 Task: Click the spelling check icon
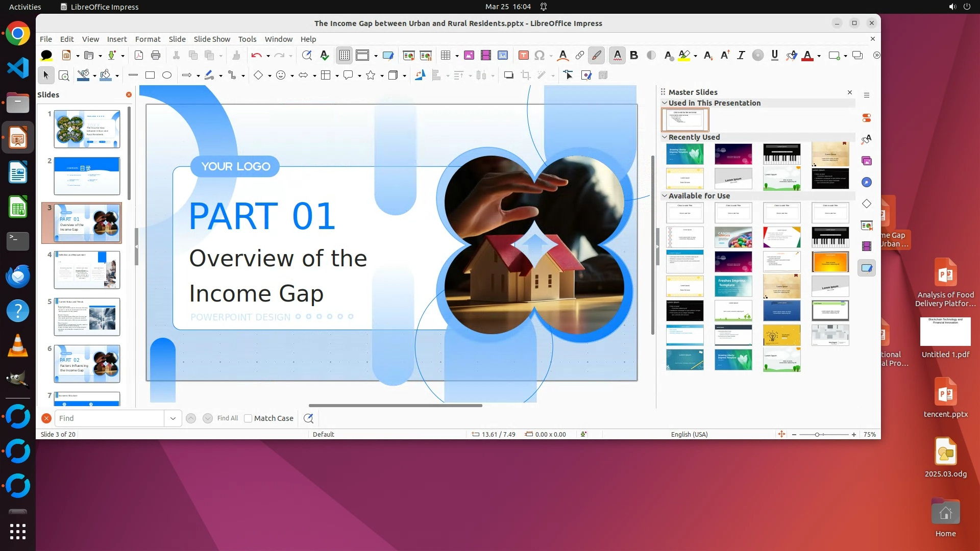point(324,56)
